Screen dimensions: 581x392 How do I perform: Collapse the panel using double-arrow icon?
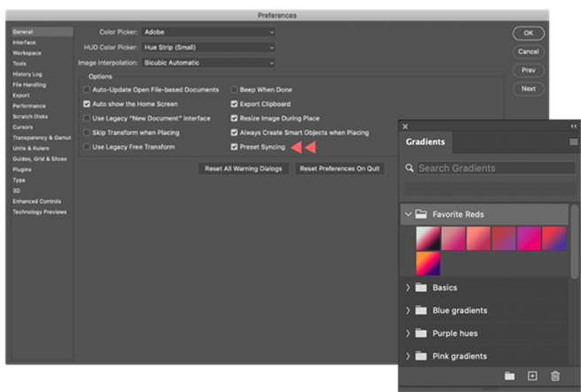[572, 127]
